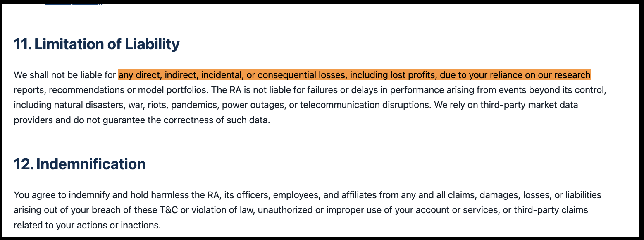The width and height of the screenshot is (644, 240).
Task: Click 'third-party claims' in the last paragraph
Action: point(551,210)
